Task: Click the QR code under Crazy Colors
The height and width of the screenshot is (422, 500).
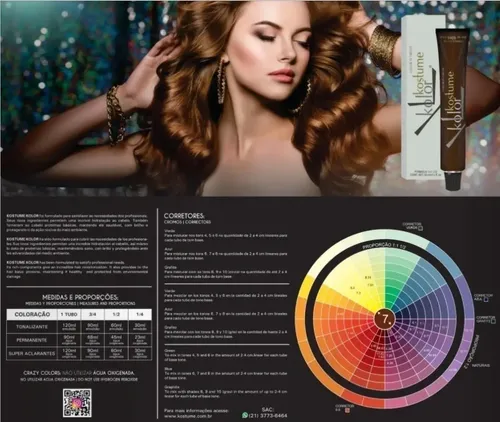Action: pos(77,403)
